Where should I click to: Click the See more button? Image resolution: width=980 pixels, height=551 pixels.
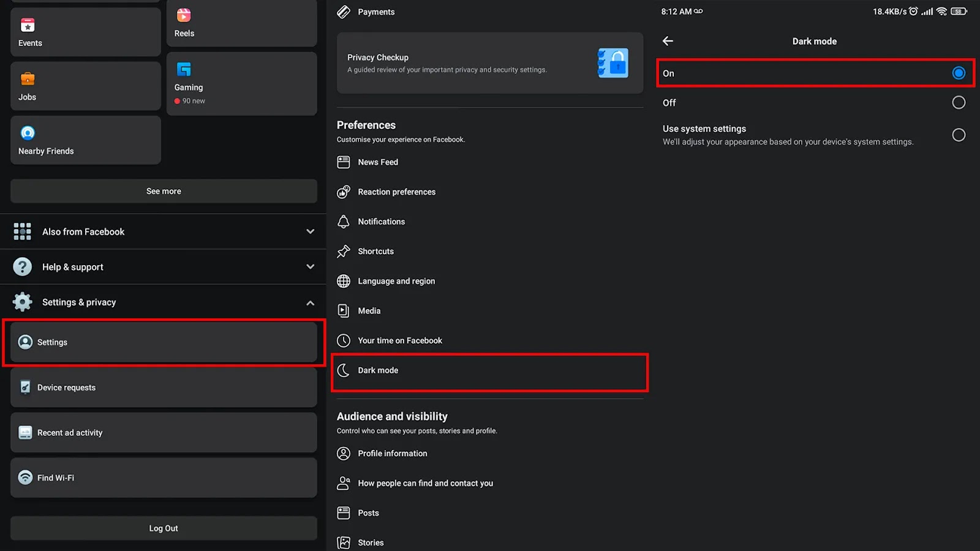click(x=164, y=191)
